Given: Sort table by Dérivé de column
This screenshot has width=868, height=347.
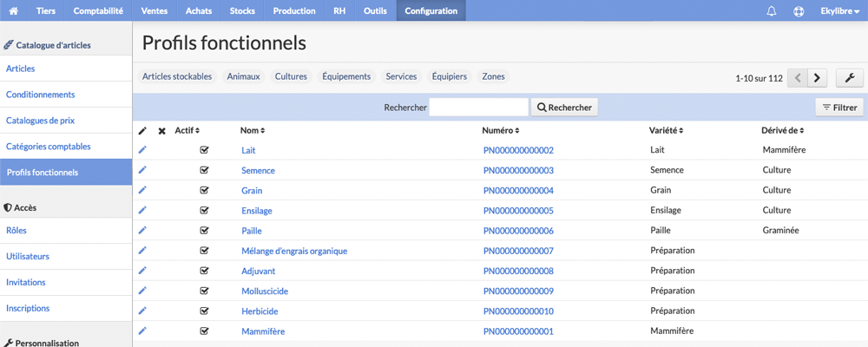Looking at the screenshot, I should tap(783, 131).
